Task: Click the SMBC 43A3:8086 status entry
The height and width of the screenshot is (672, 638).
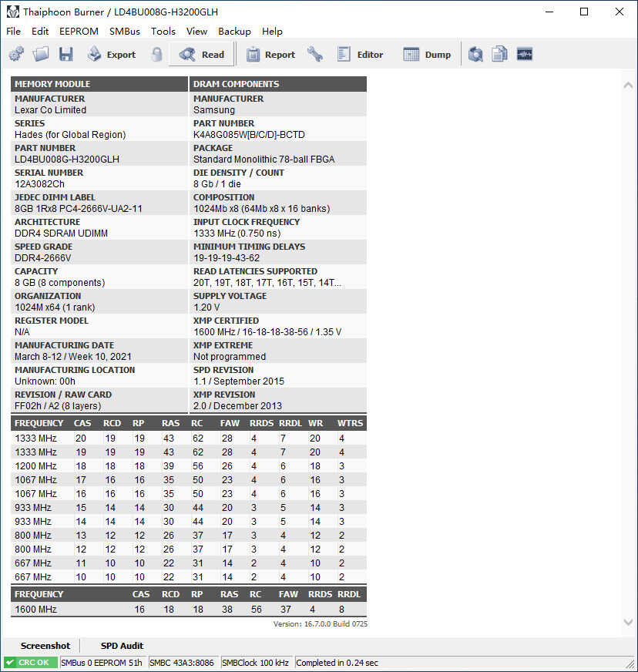Action: point(182,662)
